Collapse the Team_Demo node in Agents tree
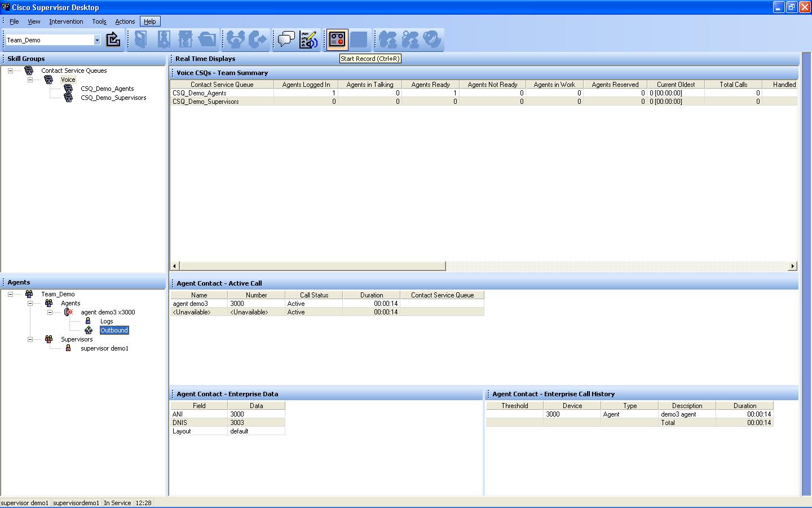The width and height of the screenshot is (812, 508). (10, 294)
